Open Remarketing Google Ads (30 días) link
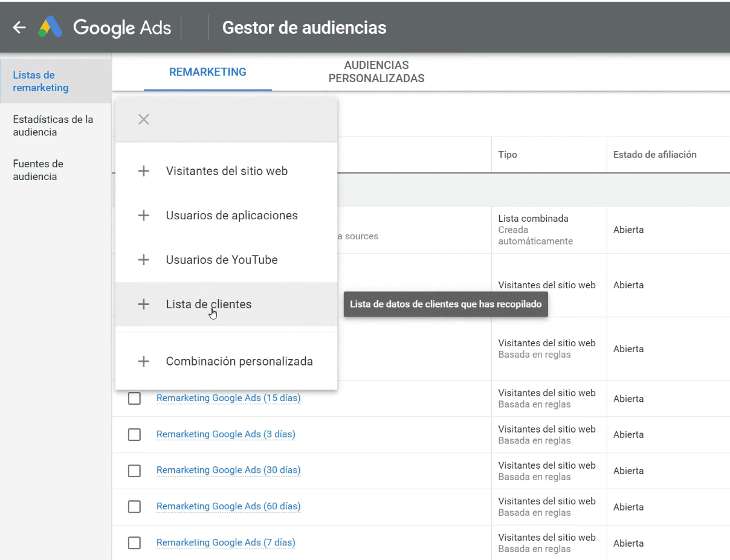Screen dimensions: 730x560 pyautogui.click(x=228, y=470)
